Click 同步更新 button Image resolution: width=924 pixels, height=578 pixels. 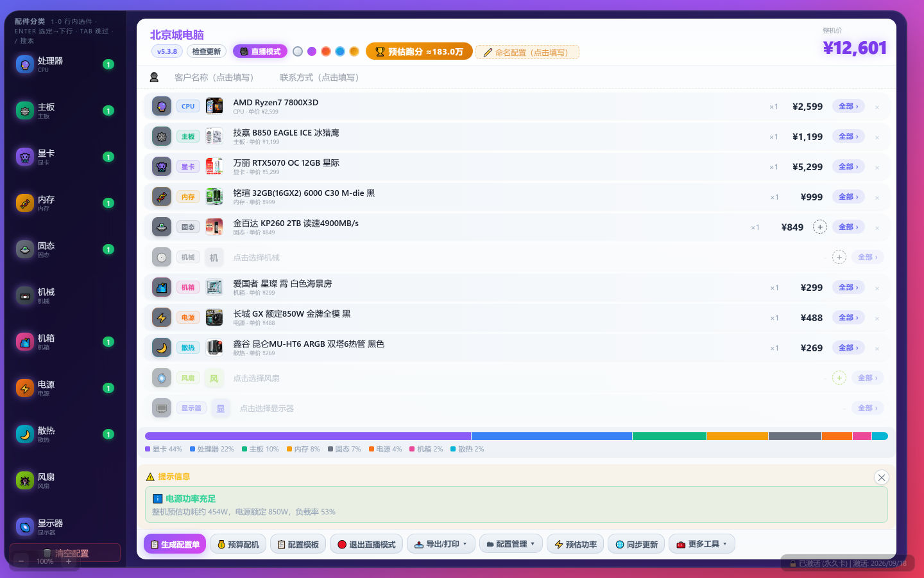tap(637, 544)
